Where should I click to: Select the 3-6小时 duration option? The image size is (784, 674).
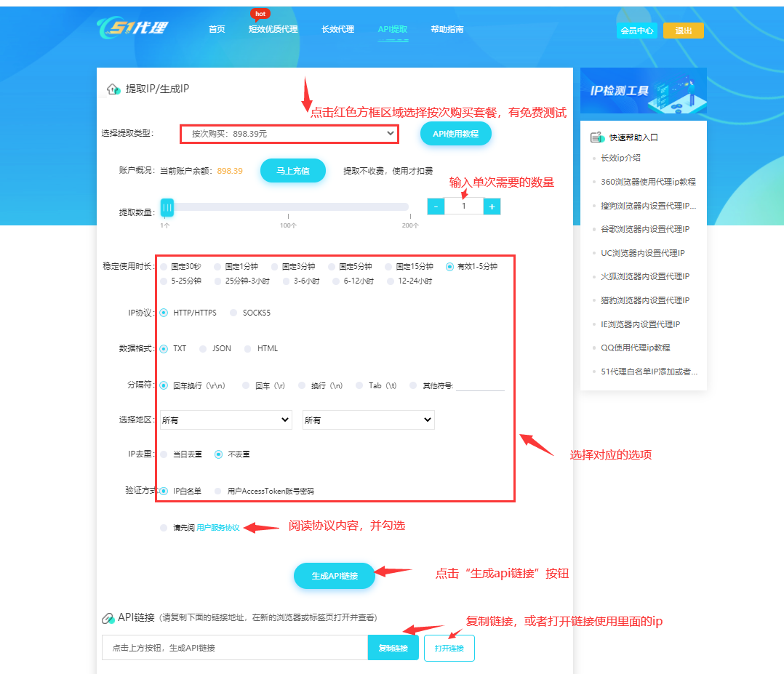click(x=286, y=281)
